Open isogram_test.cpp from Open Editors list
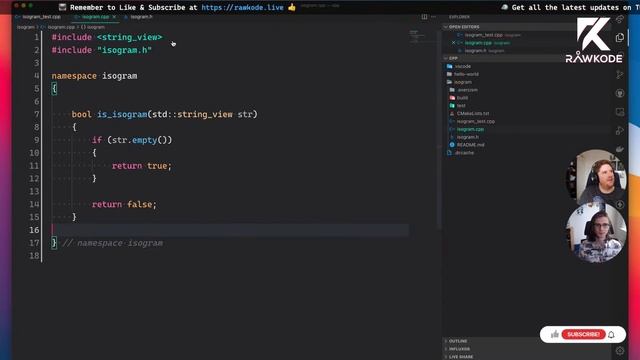 pyautogui.click(x=483, y=35)
